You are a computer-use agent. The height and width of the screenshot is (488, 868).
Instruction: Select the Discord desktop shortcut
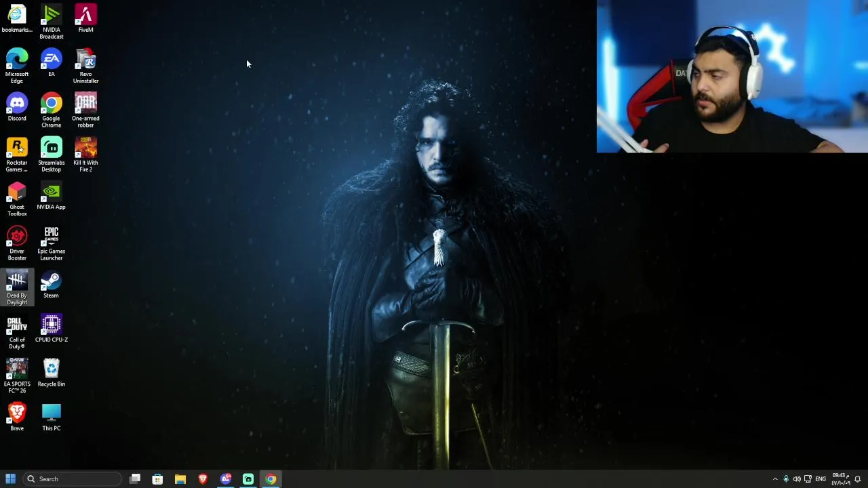tap(17, 108)
